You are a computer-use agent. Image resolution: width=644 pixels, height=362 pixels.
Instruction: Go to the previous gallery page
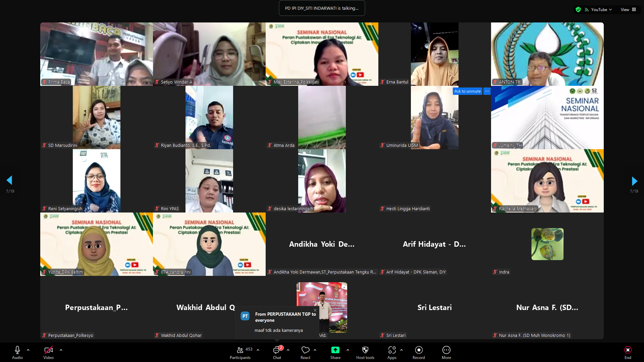tap(9, 180)
